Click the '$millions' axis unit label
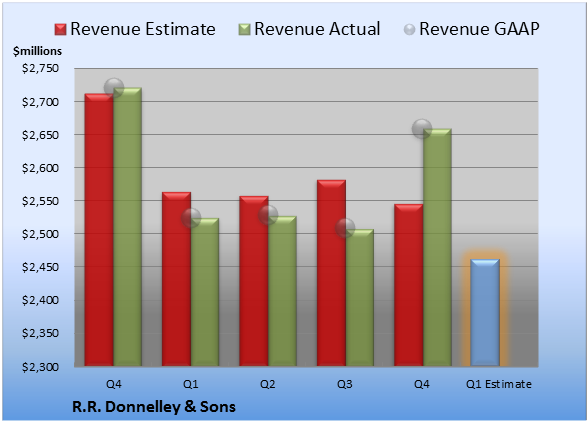This screenshot has width=588, height=422. click(38, 51)
